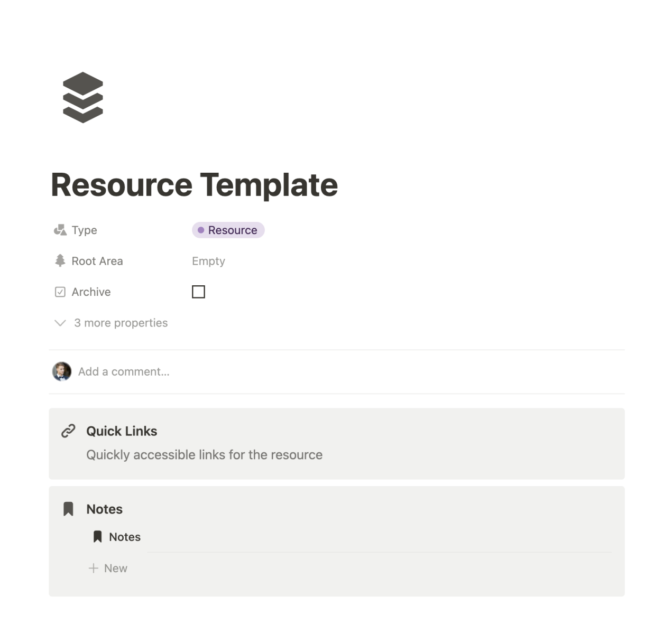672x634 pixels.
Task: Click the Archive property checkbox icon
Action: click(x=60, y=292)
